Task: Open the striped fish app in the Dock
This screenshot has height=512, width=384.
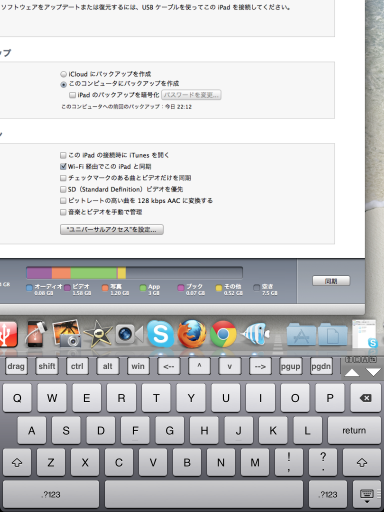Action: coord(256,334)
